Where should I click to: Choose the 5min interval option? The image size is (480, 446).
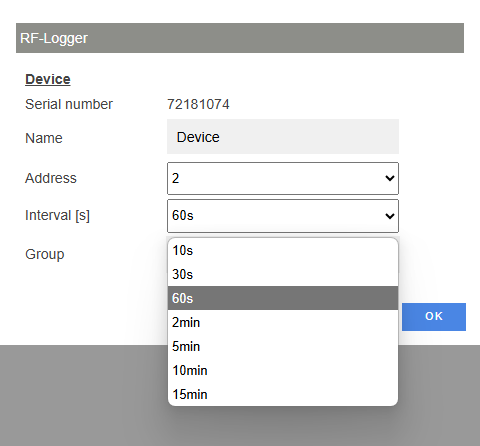[x=283, y=346]
